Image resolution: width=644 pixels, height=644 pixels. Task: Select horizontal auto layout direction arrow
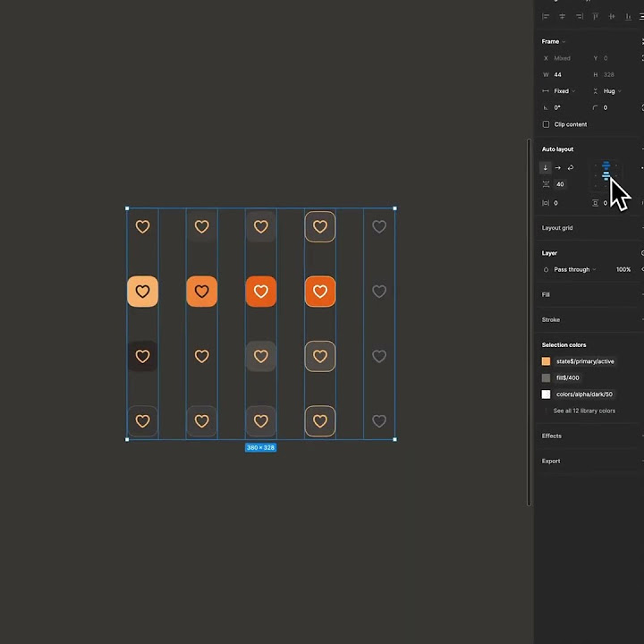click(x=558, y=167)
